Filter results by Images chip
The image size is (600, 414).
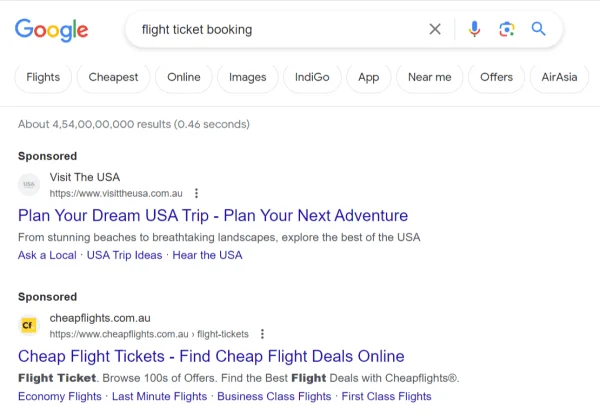[248, 77]
